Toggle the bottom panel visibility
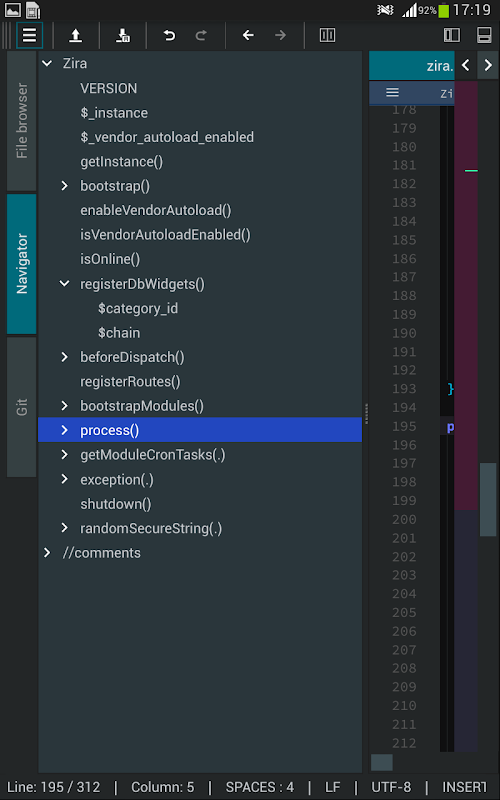The image size is (500, 800). click(x=484, y=35)
